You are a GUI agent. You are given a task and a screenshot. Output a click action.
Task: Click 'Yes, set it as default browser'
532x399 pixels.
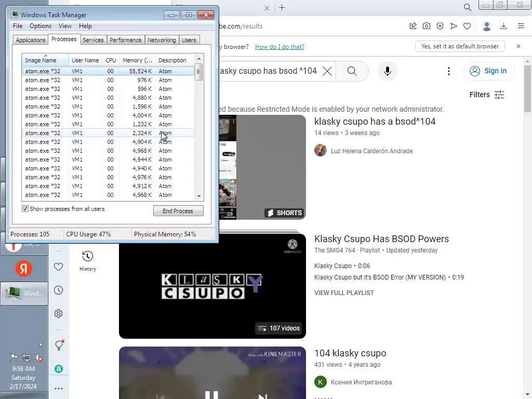(460, 46)
